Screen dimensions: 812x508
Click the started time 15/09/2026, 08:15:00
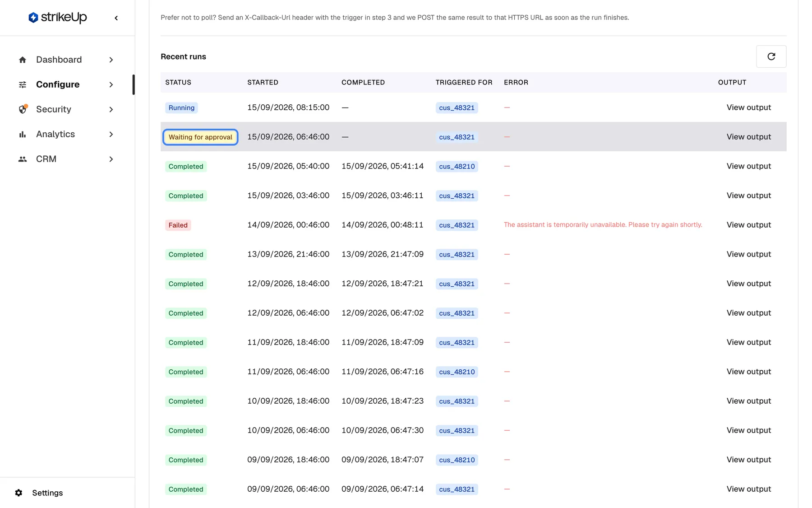click(x=288, y=107)
